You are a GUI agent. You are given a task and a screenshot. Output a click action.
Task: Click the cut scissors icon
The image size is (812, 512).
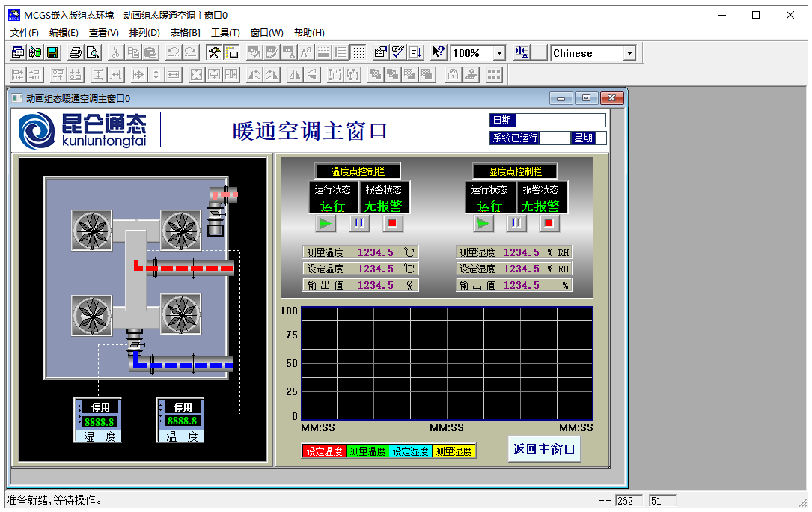[x=116, y=52]
